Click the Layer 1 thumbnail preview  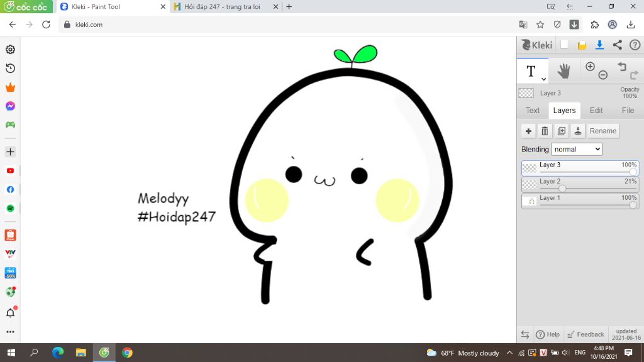click(x=530, y=200)
